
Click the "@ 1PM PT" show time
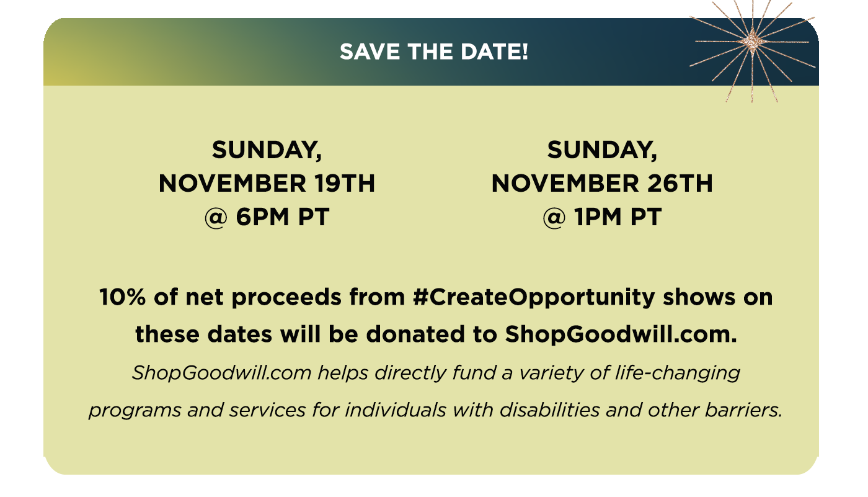click(602, 218)
